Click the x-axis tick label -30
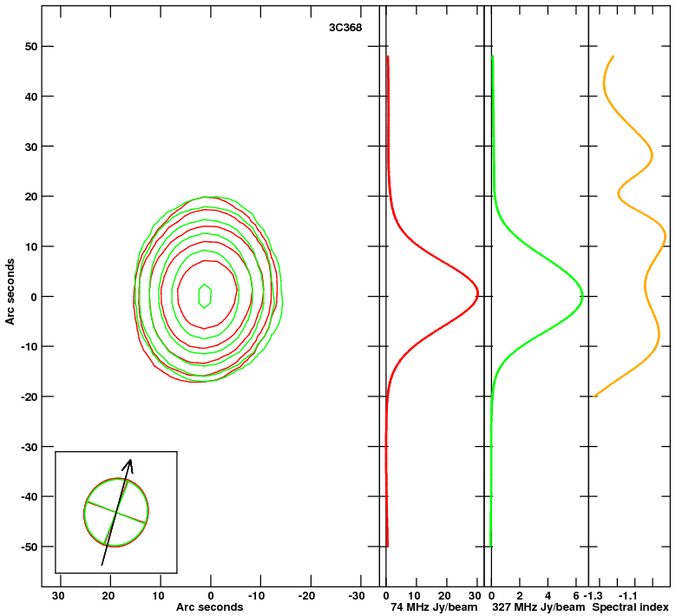Viewport: 676px width, 616px height. click(356, 596)
